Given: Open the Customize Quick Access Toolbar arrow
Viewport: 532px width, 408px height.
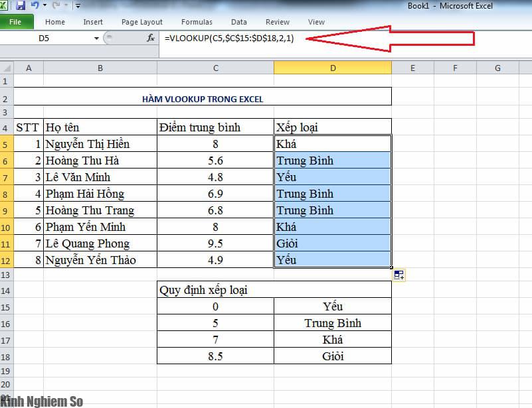Looking at the screenshot, I should 78,5.
